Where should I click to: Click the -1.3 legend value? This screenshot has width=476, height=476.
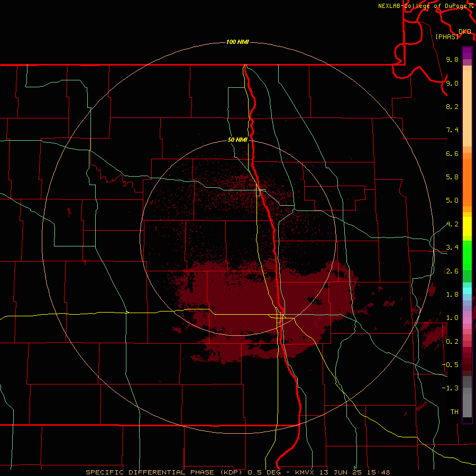(x=450, y=388)
